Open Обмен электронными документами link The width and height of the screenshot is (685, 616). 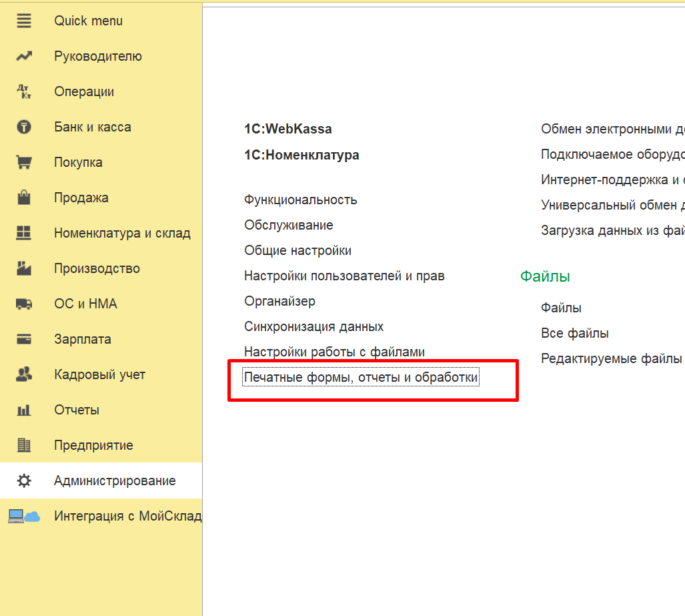coord(612,129)
